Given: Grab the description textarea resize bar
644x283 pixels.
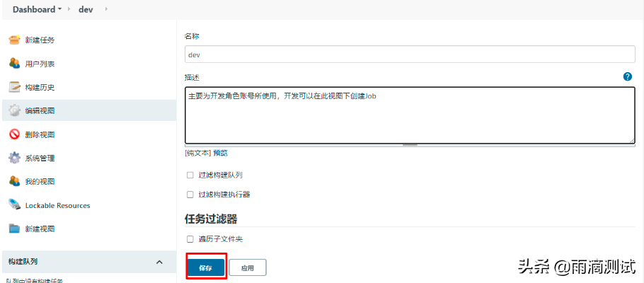Looking at the screenshot, I should (410, 145).
